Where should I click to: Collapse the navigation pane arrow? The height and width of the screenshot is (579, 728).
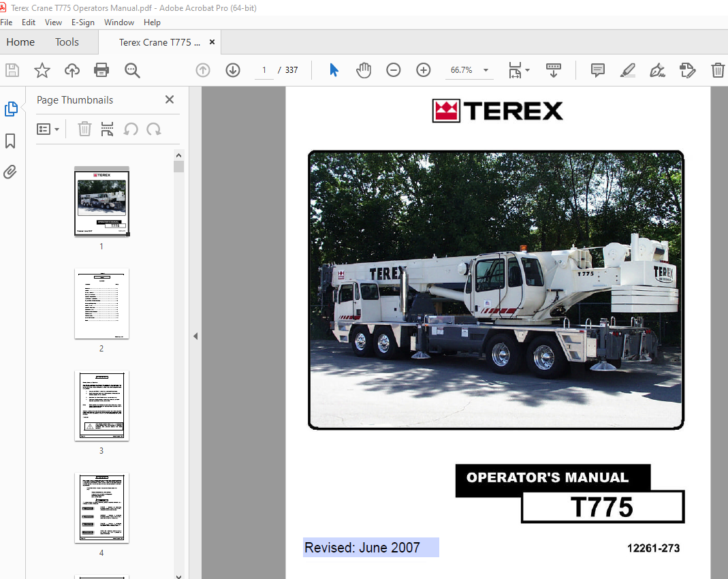(x=195, y=337)
